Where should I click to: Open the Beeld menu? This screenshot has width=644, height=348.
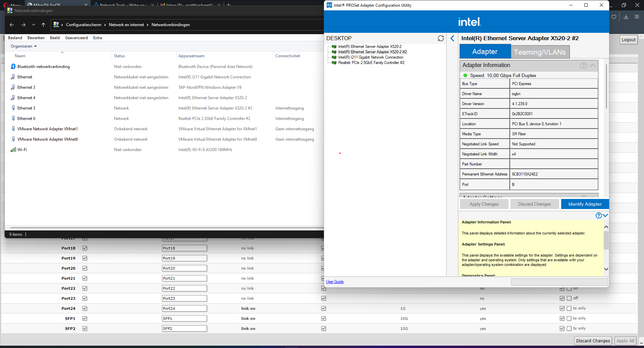tap(55, 38)
